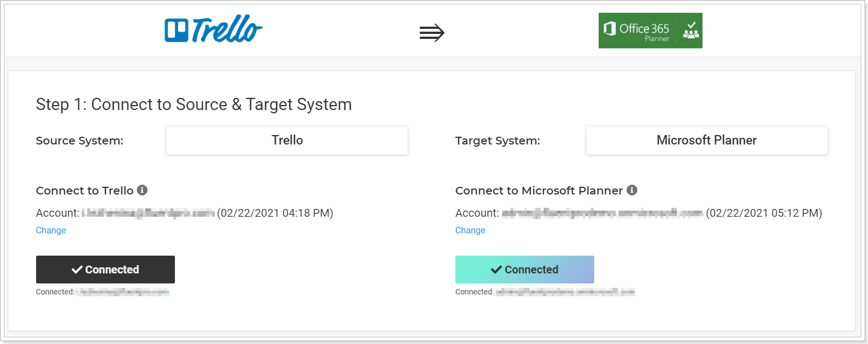The height and width of the screenshot is (344, 868).
Task: Click the Source System label
Action: [x=79, y=141]
